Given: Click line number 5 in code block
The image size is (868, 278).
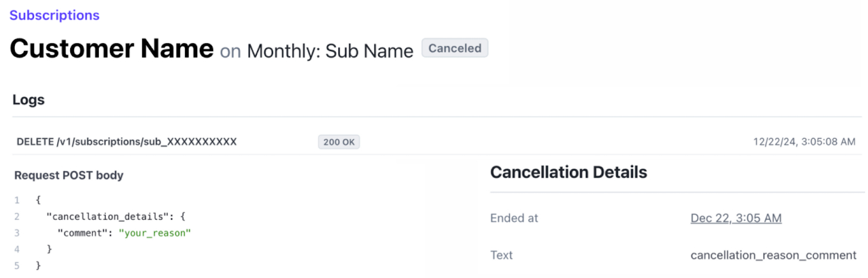Looking at the screenshot, I should [x=17, y=266].
